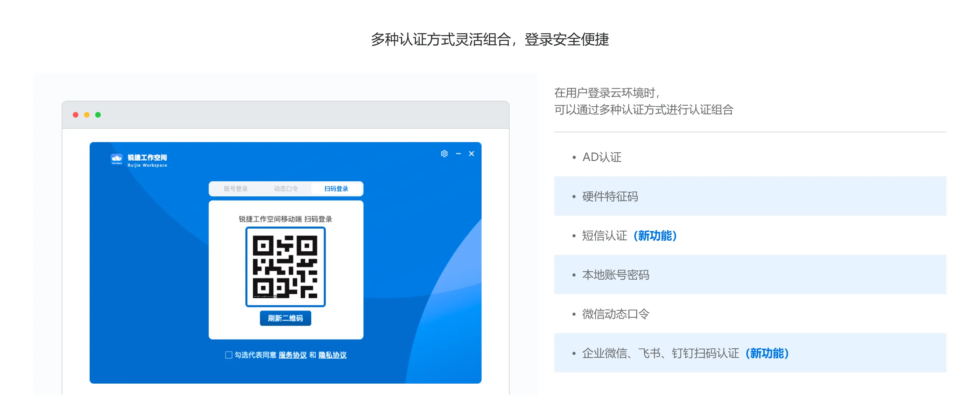Click the minimize dash icon

(458, 153)
